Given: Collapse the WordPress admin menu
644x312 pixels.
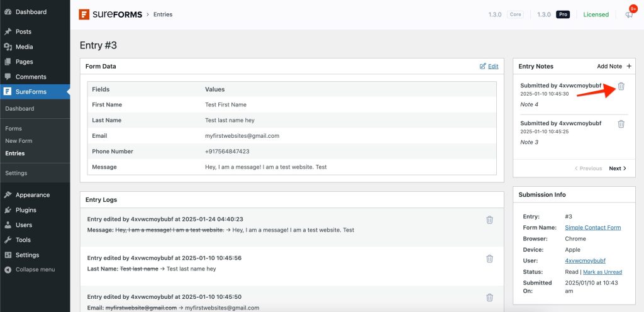Looking at the screenshot, I should (35, 269).
